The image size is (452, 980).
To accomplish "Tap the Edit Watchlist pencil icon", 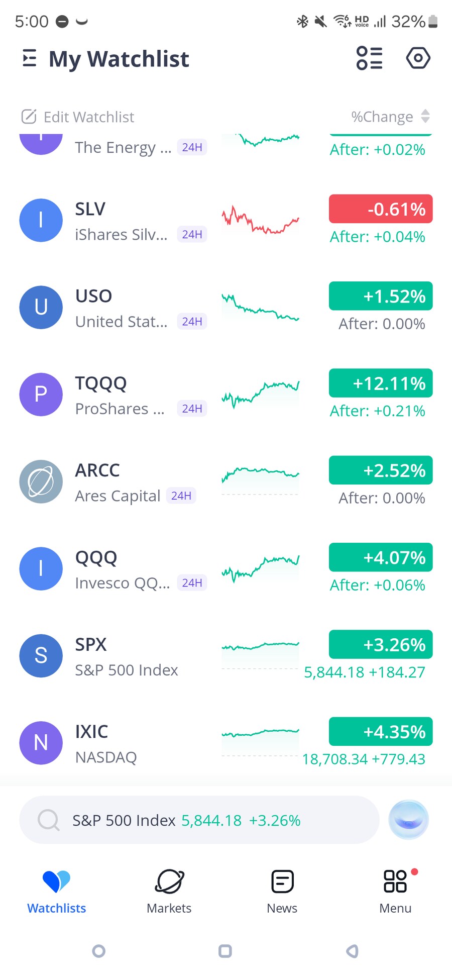I will click(x=29, y=117).
